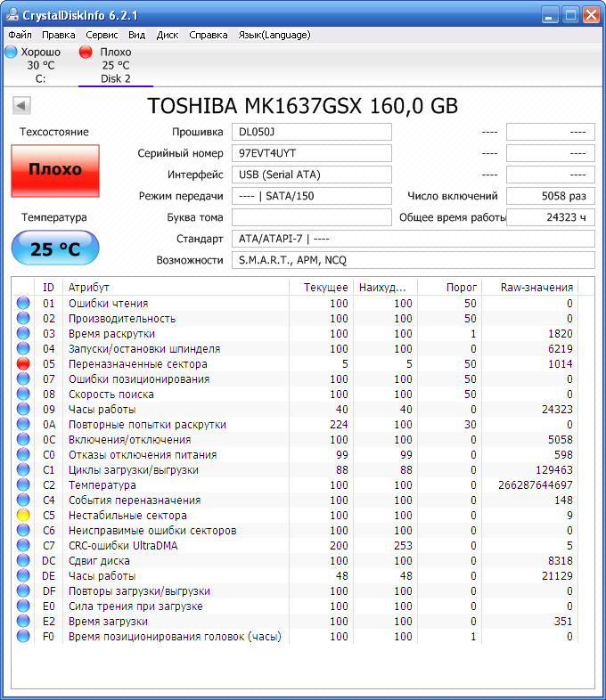Click the blue status dot of attribute 0A
The width and height of the screenshot is (606, 700).
[x=23, y=424]
